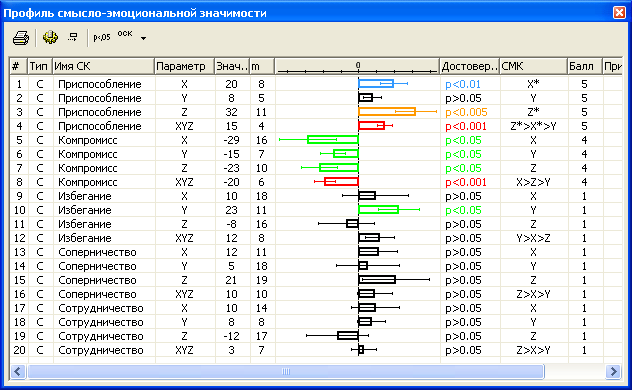Click value '-12' in row 19
Screen dimensions: 632x390
tap(231, 336)
